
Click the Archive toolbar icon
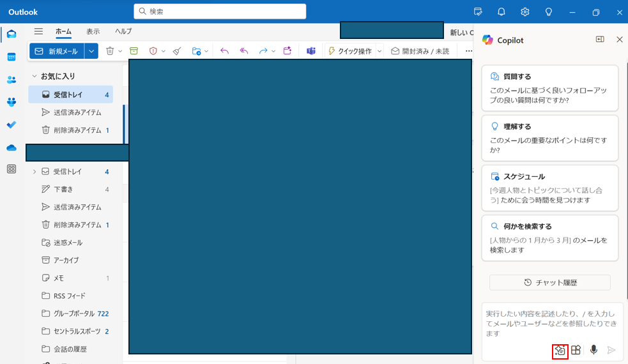coord(134,51)
